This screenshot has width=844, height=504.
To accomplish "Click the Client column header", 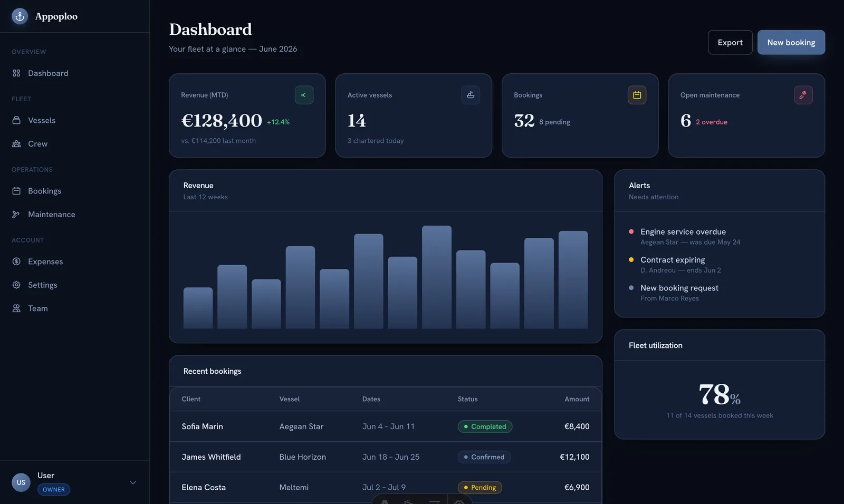I will pos(191,399).
